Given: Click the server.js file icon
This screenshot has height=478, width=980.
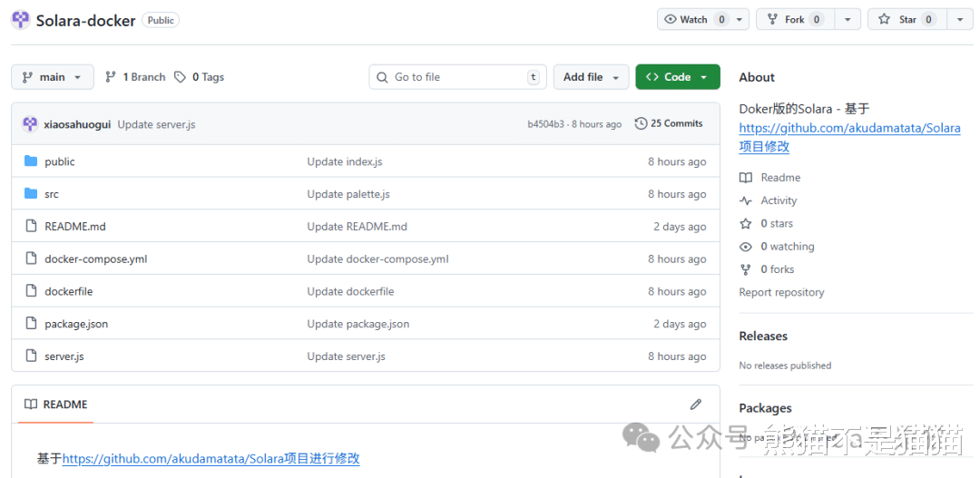Looking at the screenshot, I should (31, 356).
